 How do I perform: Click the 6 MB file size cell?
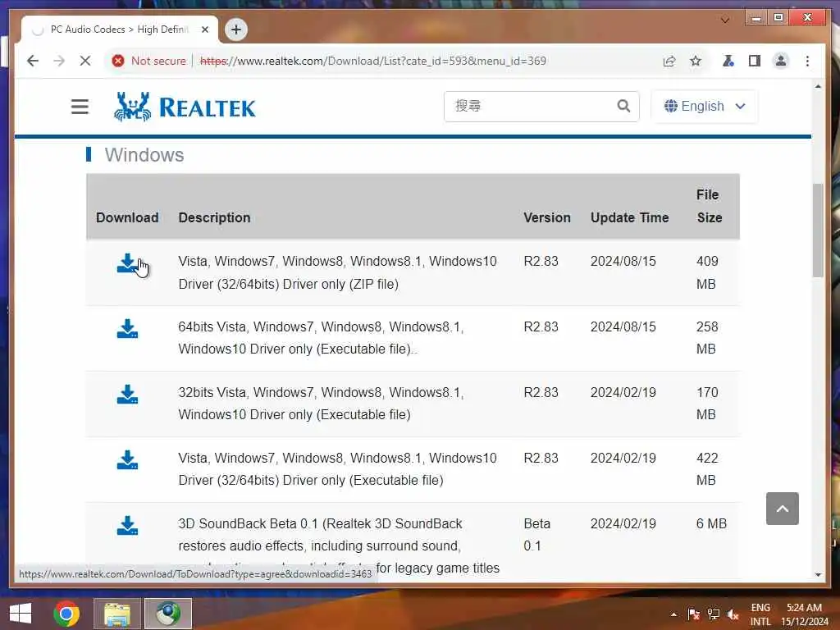click(x=711, y=523)
